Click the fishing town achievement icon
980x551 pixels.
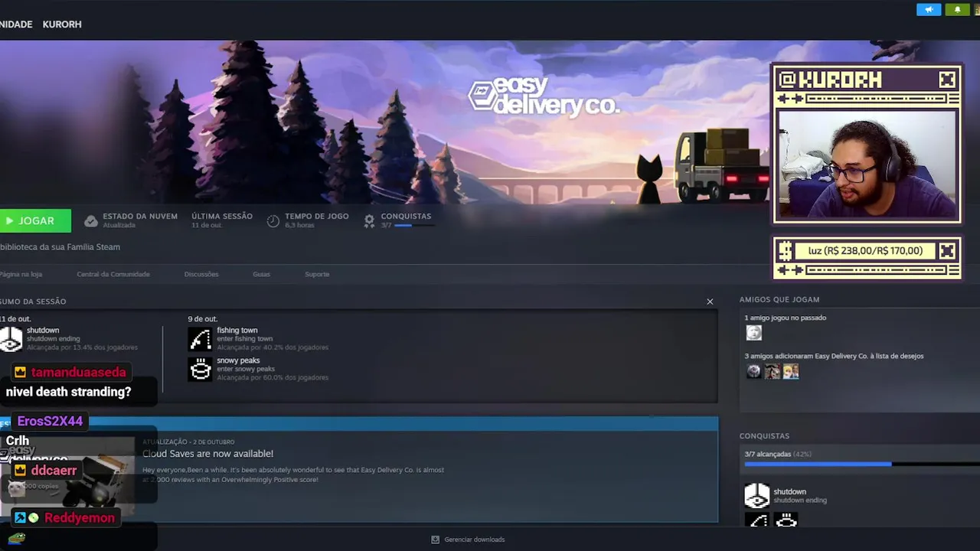pyautogui.click(x=200, y=338)
